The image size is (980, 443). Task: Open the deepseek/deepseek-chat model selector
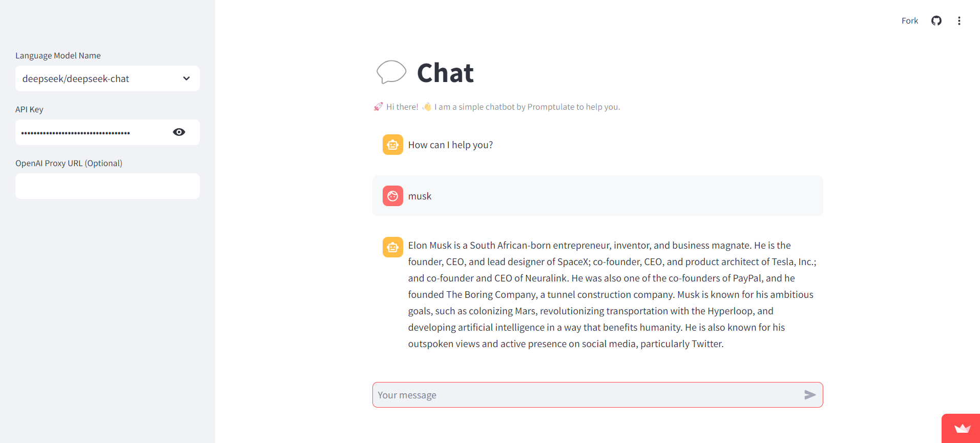[x=97, y=78]
